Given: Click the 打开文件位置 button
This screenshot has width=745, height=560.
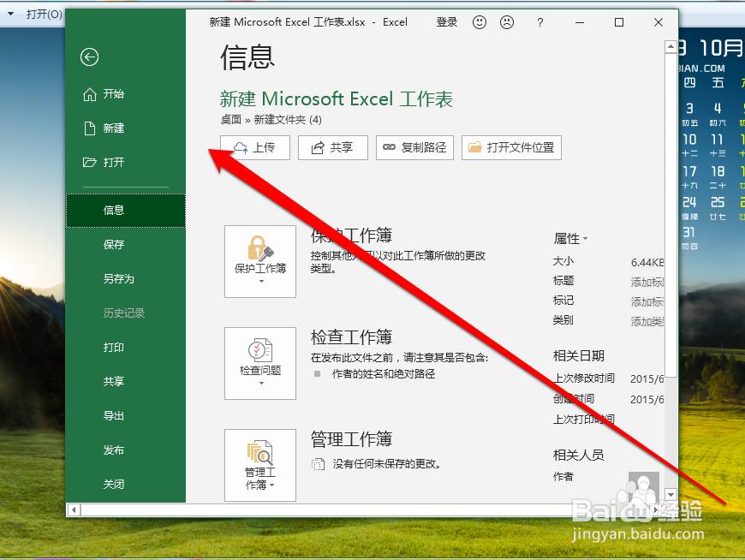Looking at the screenshot, I should tap(512, 148).
